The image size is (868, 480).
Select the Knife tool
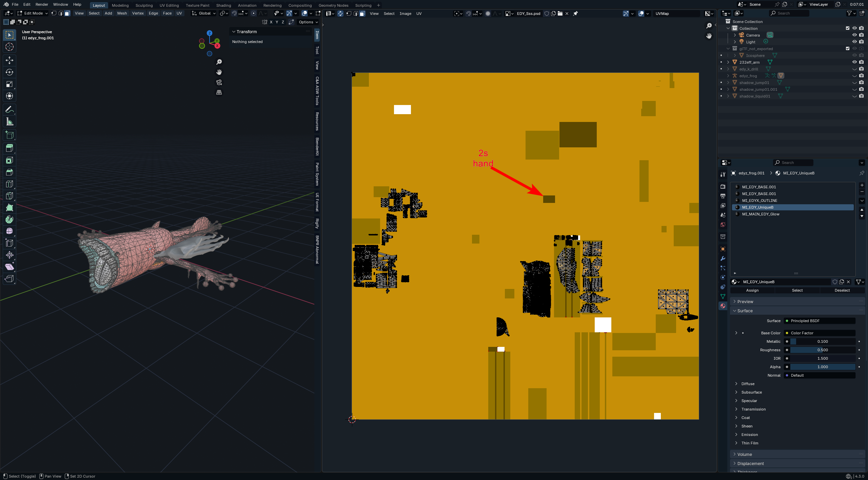pos(9,196)
